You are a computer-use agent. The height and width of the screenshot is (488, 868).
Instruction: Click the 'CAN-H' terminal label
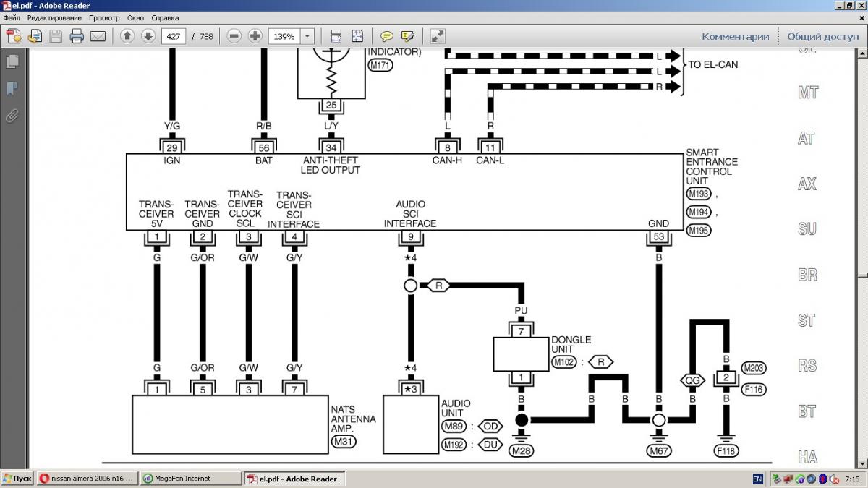point(447,160)
